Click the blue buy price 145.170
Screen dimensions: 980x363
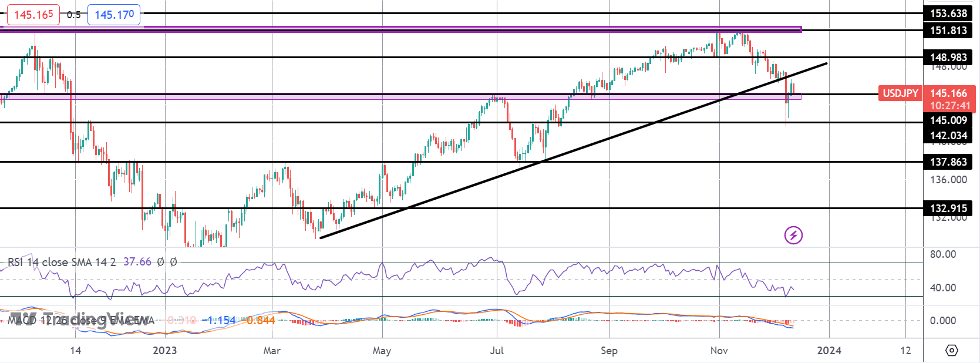[x=114, y=15]
